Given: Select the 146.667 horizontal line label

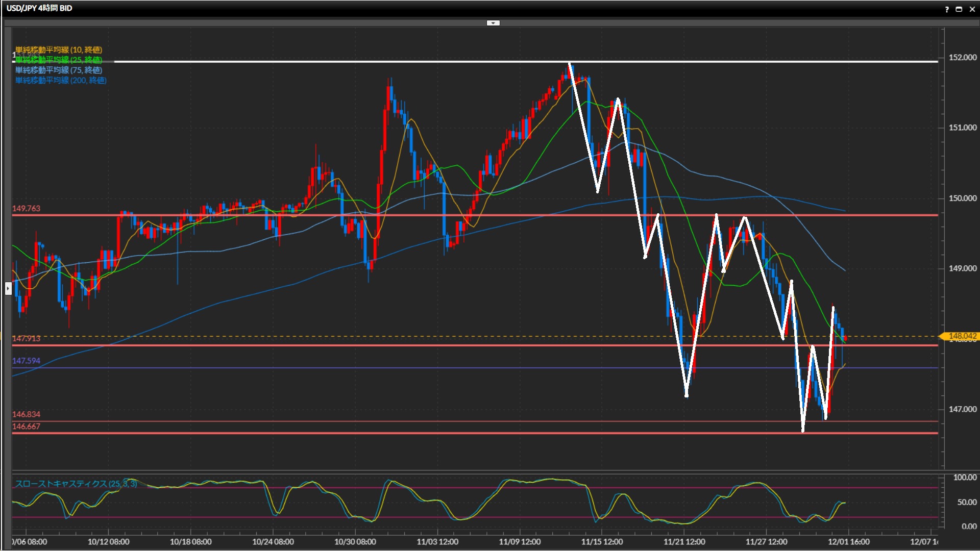Looking at the screenshot, I should tap(26, 427).
